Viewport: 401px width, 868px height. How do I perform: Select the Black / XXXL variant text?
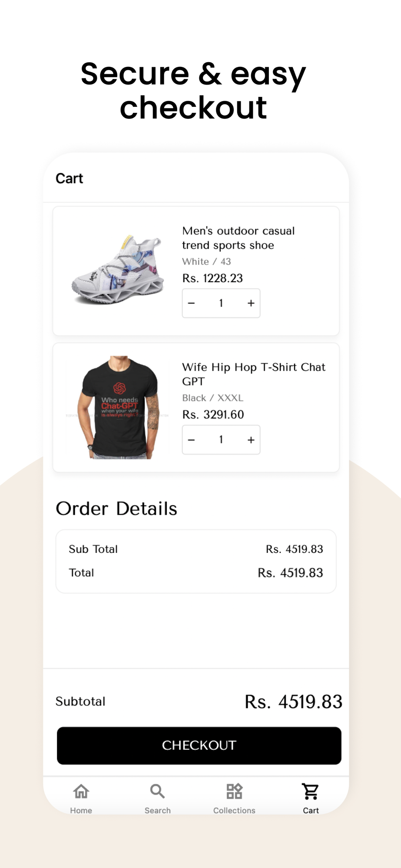pos(212,398)
